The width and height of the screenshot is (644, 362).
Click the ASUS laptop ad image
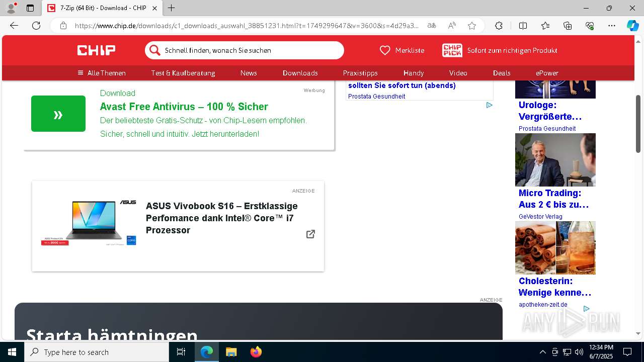pyautogui.click(x=89, y=222)
